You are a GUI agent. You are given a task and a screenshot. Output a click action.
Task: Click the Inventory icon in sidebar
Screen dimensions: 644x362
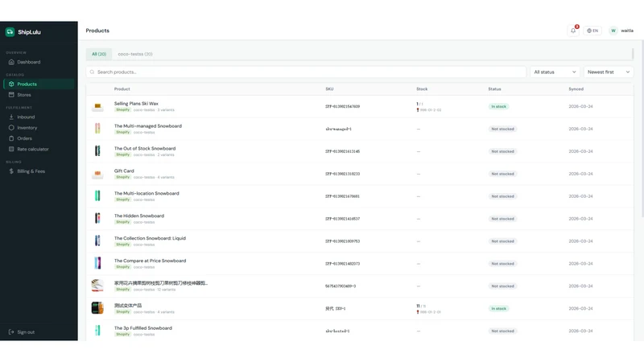(11, 128)
